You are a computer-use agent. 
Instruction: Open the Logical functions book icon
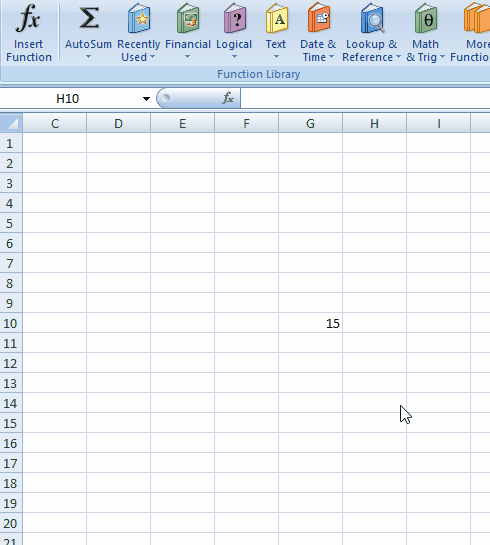tap(235, 18)
